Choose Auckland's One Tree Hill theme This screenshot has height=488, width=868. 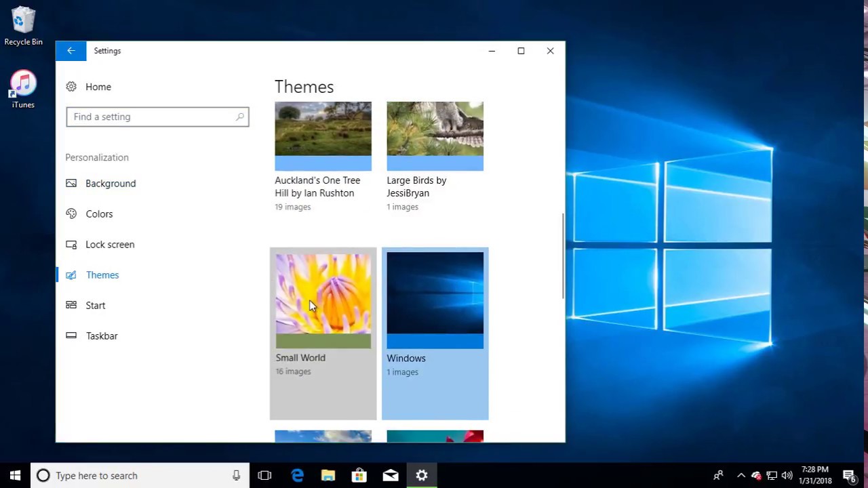pyautogui.click(x=323, y=157)
